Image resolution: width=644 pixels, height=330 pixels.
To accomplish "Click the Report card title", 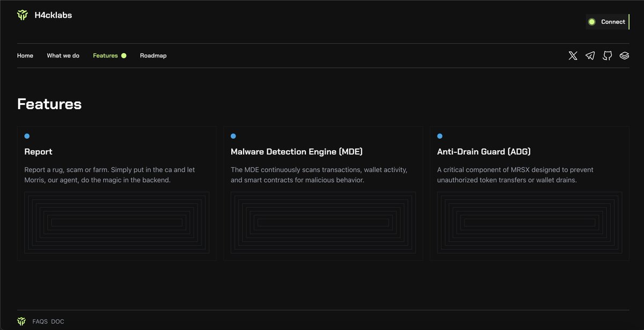I will [38, 152].
